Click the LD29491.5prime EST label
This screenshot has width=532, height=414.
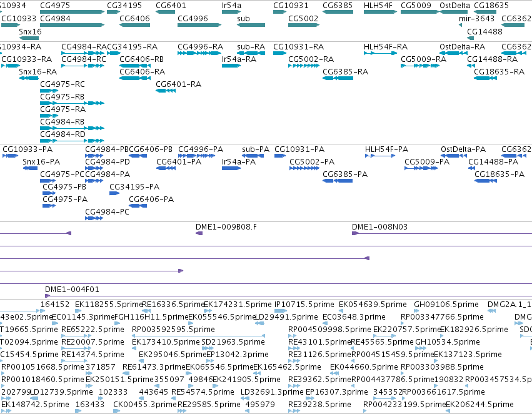286,316
